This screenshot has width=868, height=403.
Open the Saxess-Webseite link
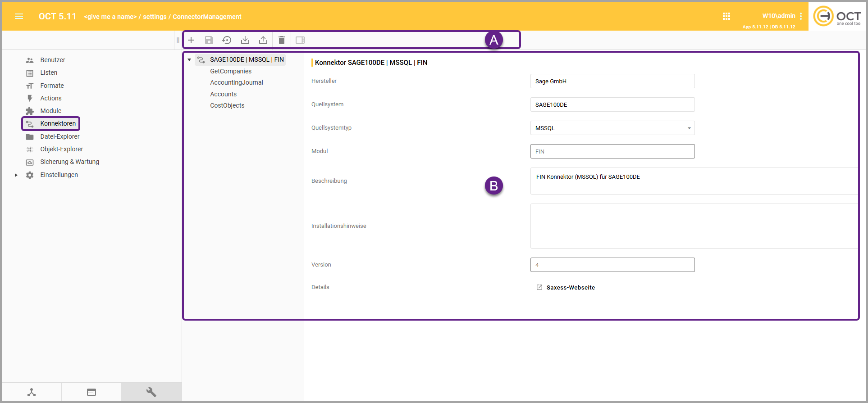coord(570,287)
